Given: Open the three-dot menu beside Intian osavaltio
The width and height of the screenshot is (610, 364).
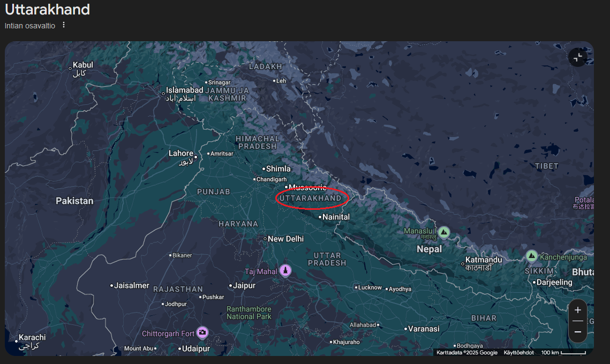Looking at the screenshot, I should tap(64, 25).
